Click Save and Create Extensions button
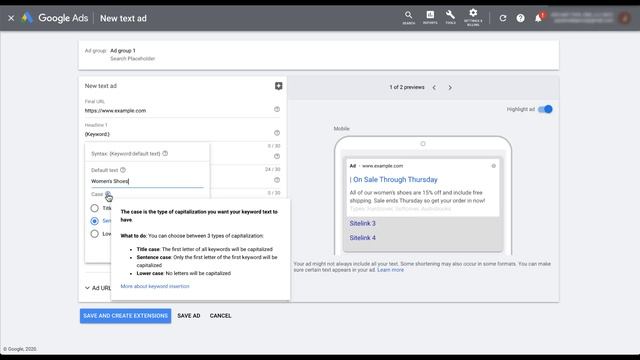 (125, 316)
